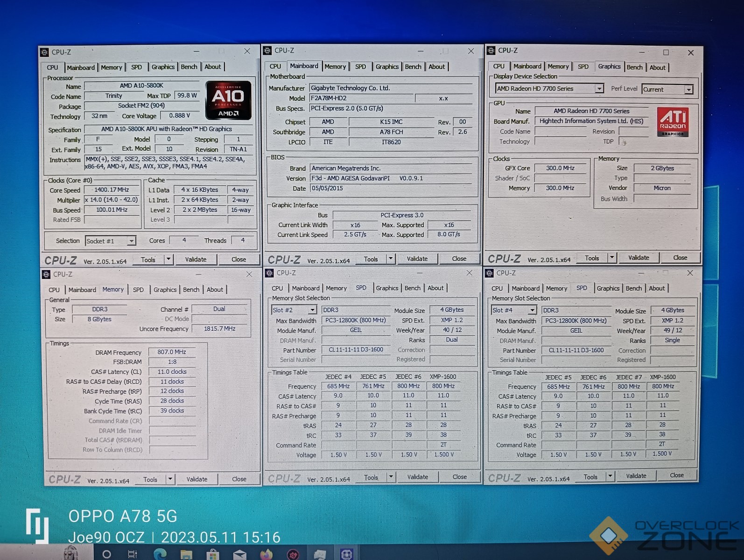Launch Firefox from the taskbar
Image resolution: width=744 pixels, height=560 pixels.
[x=266, y=554]
